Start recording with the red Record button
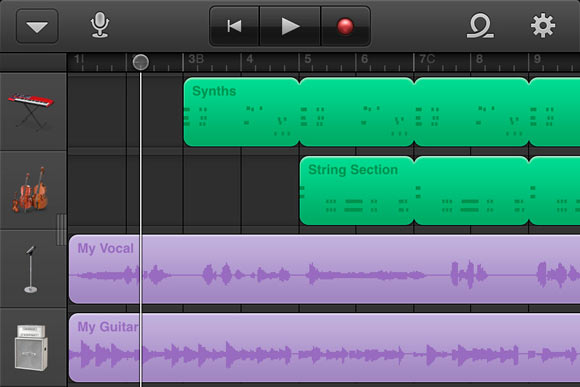 pos(345,26)
